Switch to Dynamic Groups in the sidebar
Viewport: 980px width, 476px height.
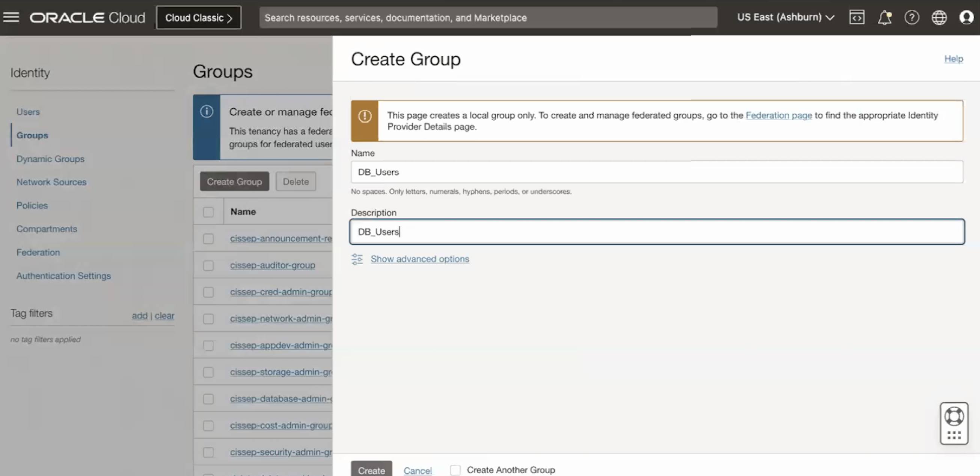(50, 159)
